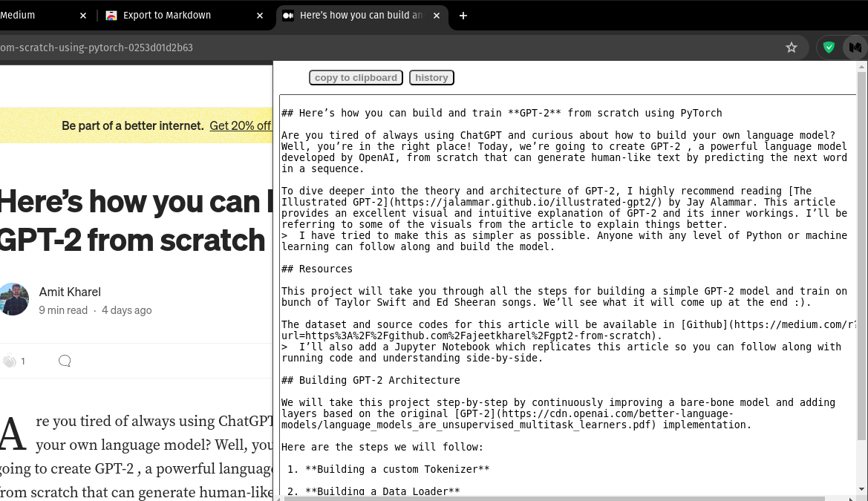
Task: Open a new browser tab
Action: point(463,16)
